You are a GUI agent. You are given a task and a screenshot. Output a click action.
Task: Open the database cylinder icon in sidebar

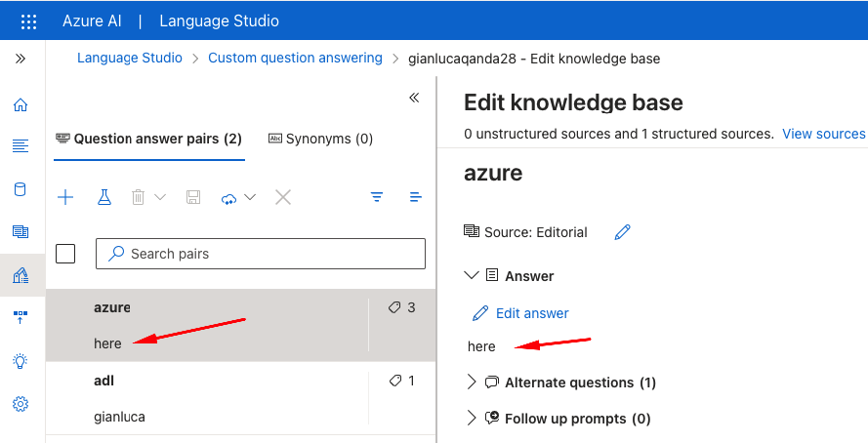20,189
